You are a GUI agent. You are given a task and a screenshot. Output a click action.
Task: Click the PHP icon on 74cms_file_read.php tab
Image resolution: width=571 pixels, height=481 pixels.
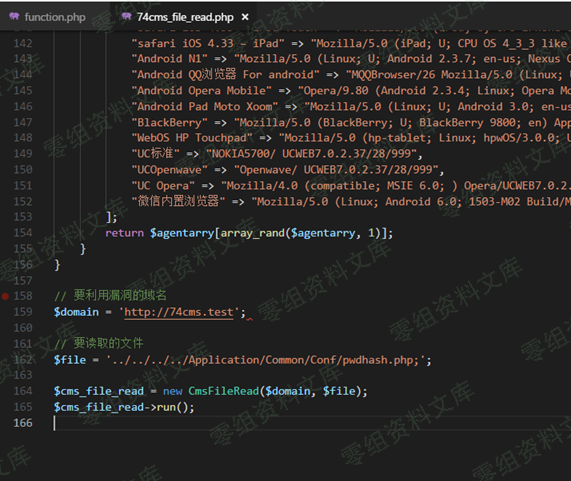tap(126, 16)
